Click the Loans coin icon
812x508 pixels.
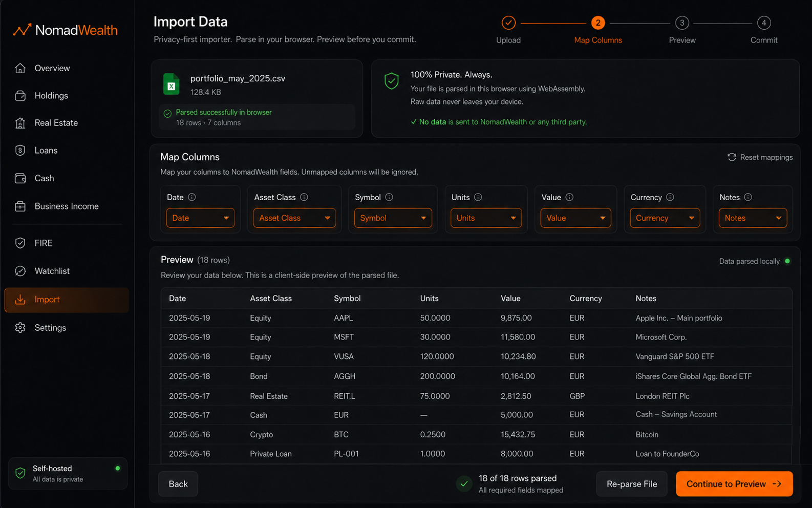click(x=20, y=151)
